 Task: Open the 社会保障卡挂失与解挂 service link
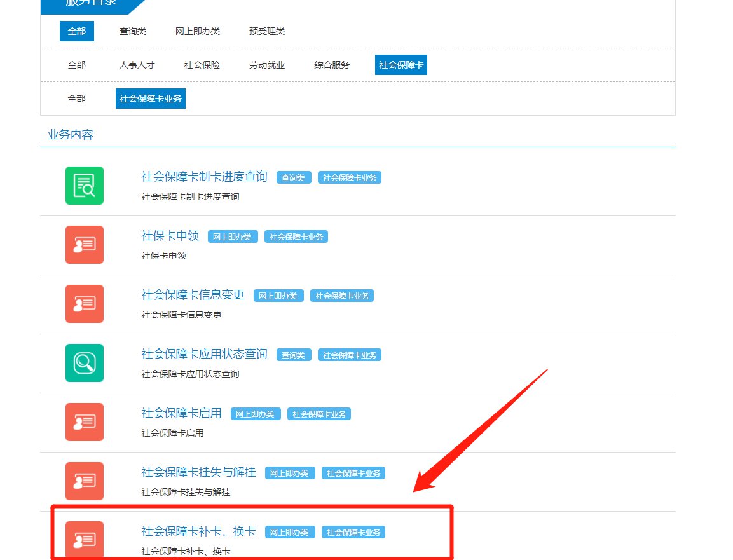pyautogui.click(x=198, y=472)
